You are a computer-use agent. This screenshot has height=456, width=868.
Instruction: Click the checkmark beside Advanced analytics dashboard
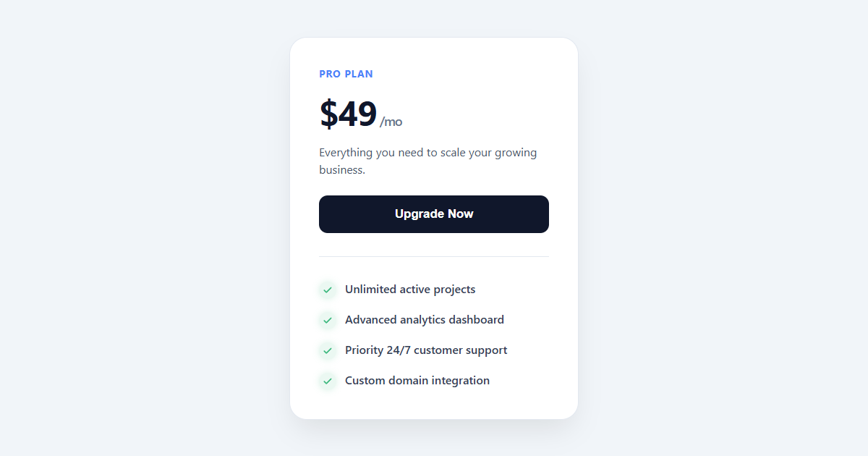click(327, 320)
